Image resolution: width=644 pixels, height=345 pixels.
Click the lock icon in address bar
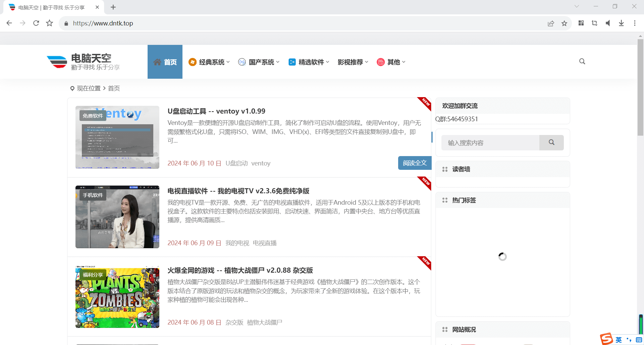pos(66,23)
